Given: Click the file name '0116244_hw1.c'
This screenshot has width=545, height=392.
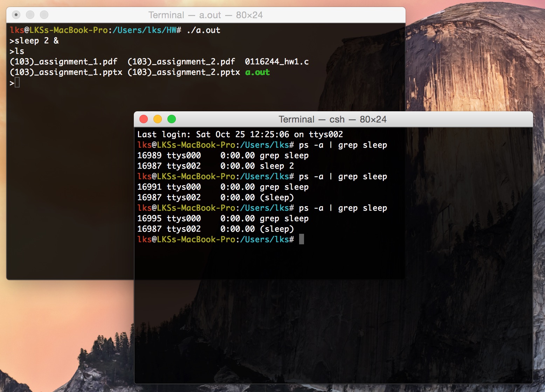Looking at the screenshot, I should [x=277, y=62].
